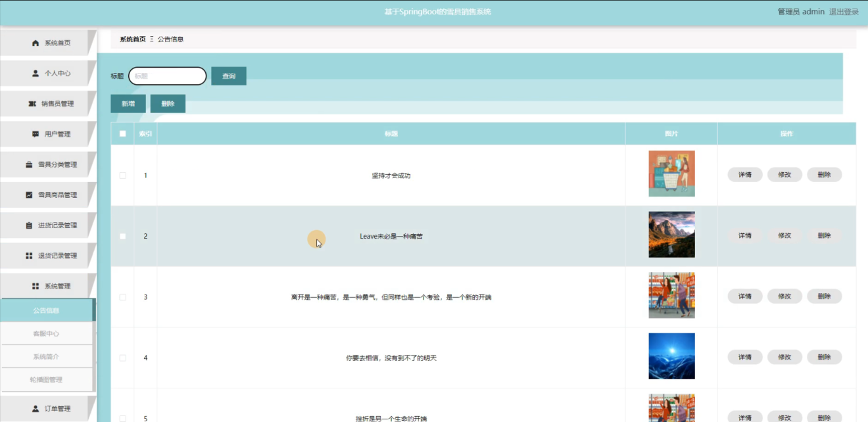Click the title 你要去相信,没有到不了的明天
The image size is (868, 422).
point(391,358)
